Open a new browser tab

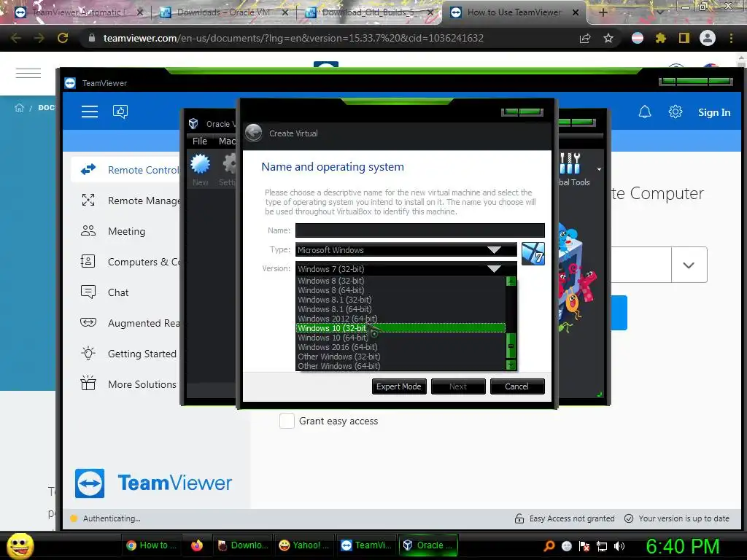pyautogui.click(x=603, y=13)
